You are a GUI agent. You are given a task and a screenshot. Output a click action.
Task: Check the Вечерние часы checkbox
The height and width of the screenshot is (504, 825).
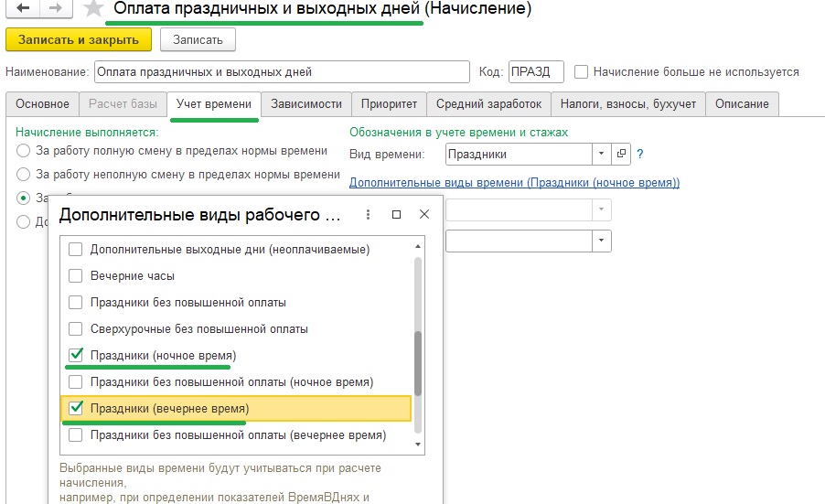[x=76, y=275]
